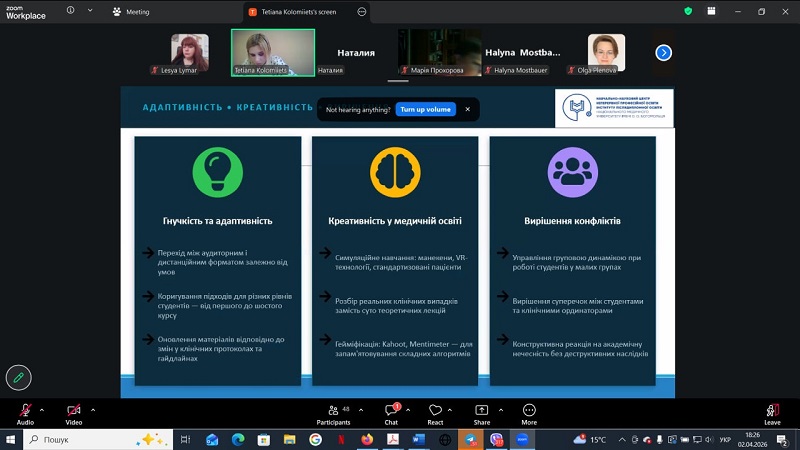800x450 pixels.
Task: Switch to Tetiana Kolomiiets's screen tab
Action: 300,11
